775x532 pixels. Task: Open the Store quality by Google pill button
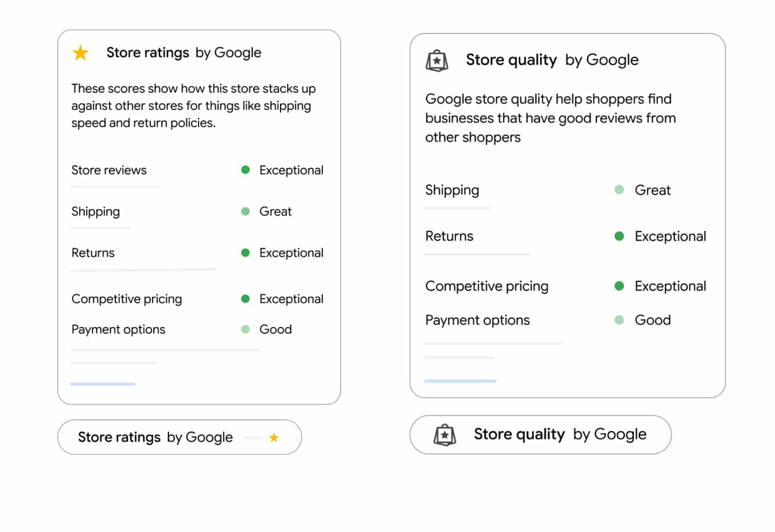pyautogui.click(x=540, y=435)
